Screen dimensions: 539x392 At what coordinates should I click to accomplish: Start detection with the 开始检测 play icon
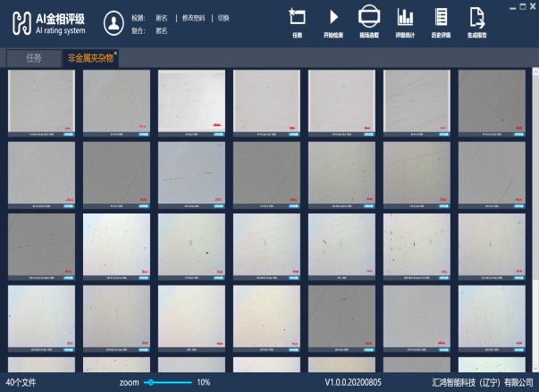pyautogui.click(x=333, y=20)
